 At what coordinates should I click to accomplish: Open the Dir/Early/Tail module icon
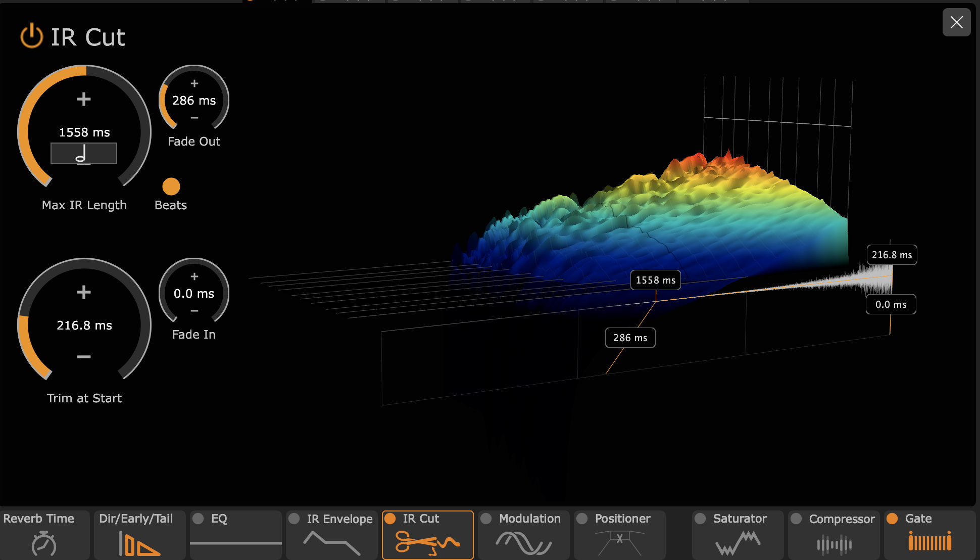click(x=138, y=543)
